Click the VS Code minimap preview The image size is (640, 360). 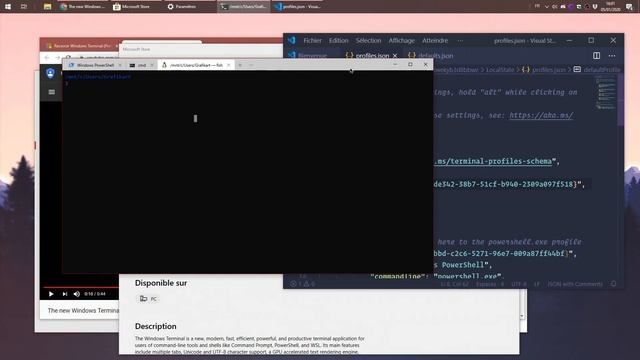tap(605, 93)
